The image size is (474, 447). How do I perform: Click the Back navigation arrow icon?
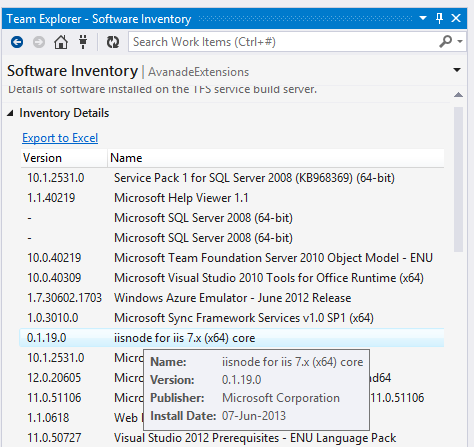pos(17,42)
